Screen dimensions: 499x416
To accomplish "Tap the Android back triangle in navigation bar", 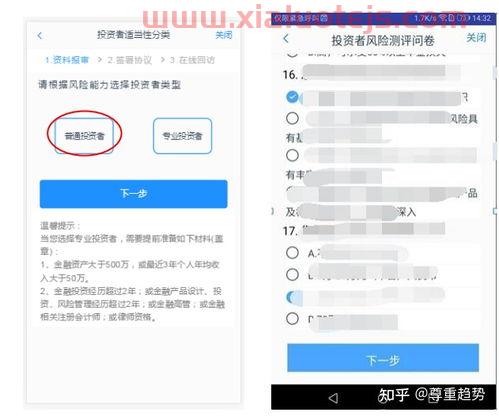I will coord(333,397).
